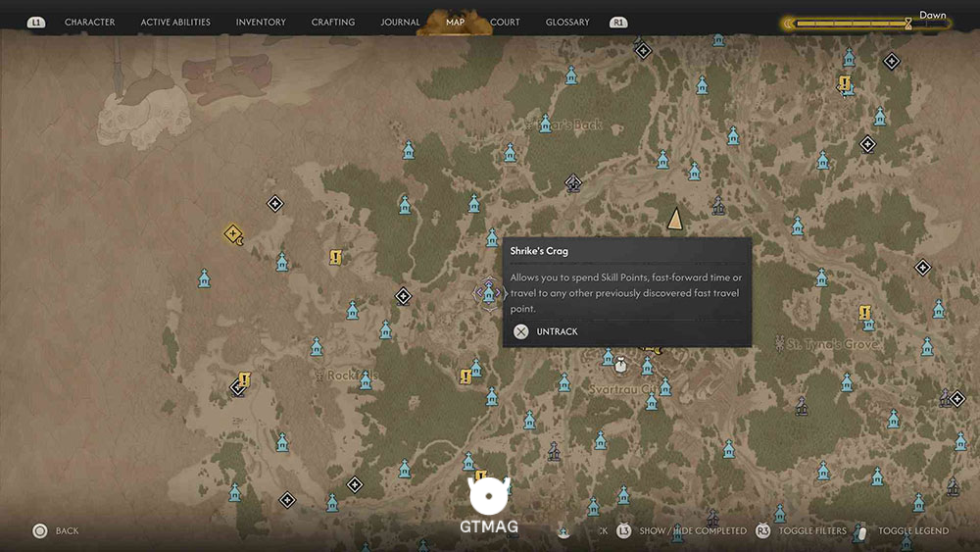Viewport: 980px width, 552px height.
Task: Select the shrine icon overlapping the Rockfalls label
Action: coord(366,380)
